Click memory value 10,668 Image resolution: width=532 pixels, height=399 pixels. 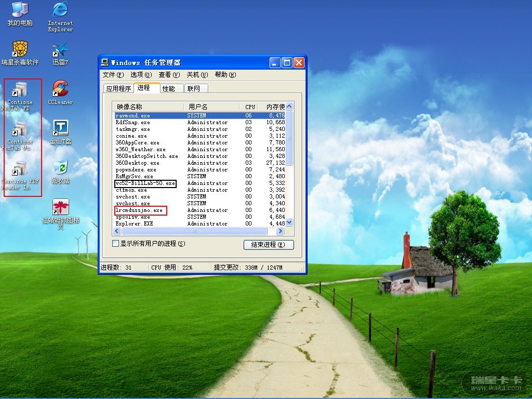pyautogui.click(x=275, y=122)
